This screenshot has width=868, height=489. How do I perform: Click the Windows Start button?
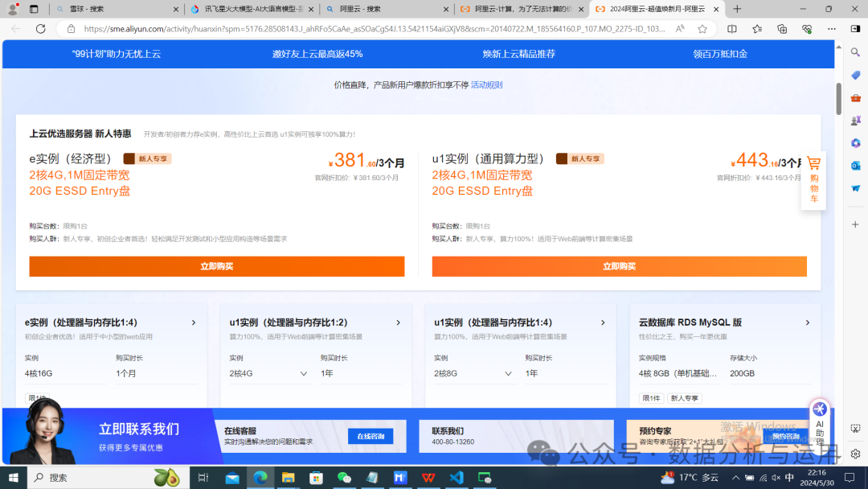pyautogui.click(x=13, y=478)
